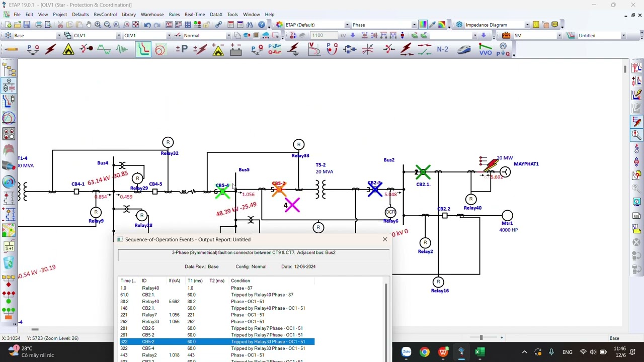
Task: Click the Edit mode pencil icon
Action: pos(12,49)
